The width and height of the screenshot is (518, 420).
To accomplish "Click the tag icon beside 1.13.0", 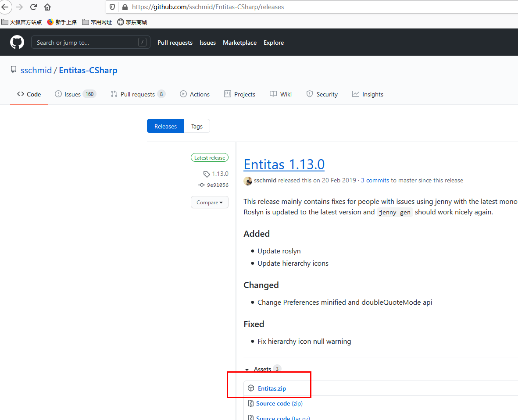I will [206, 174].
